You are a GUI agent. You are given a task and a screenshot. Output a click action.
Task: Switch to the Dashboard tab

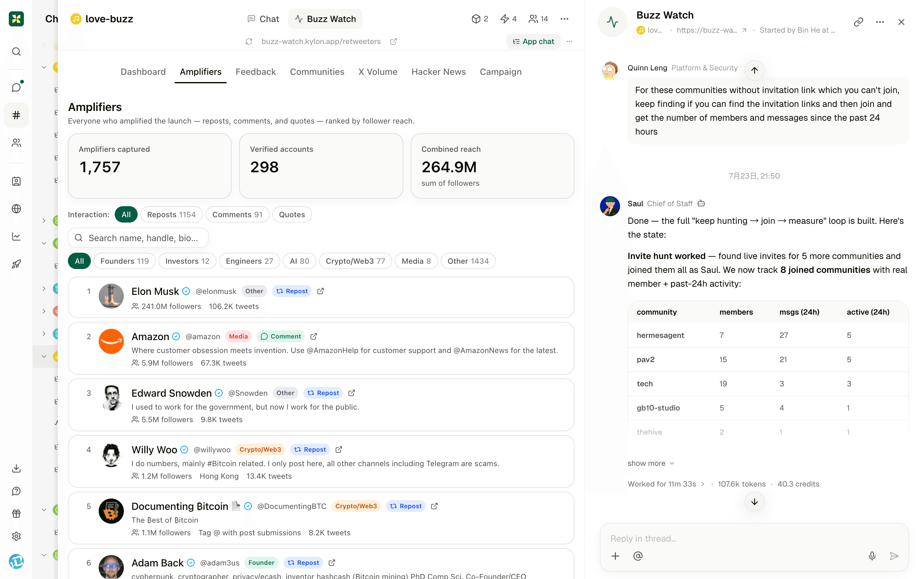143,72
